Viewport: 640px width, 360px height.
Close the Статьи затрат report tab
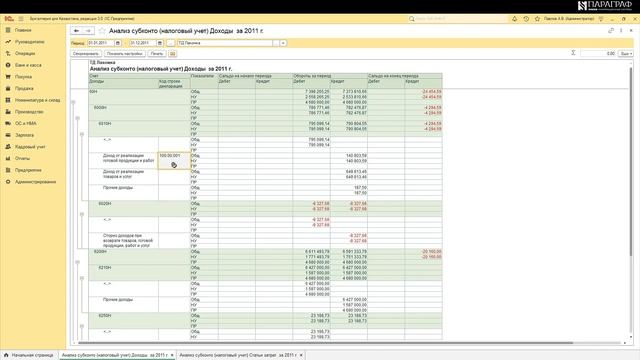(301, 356)
